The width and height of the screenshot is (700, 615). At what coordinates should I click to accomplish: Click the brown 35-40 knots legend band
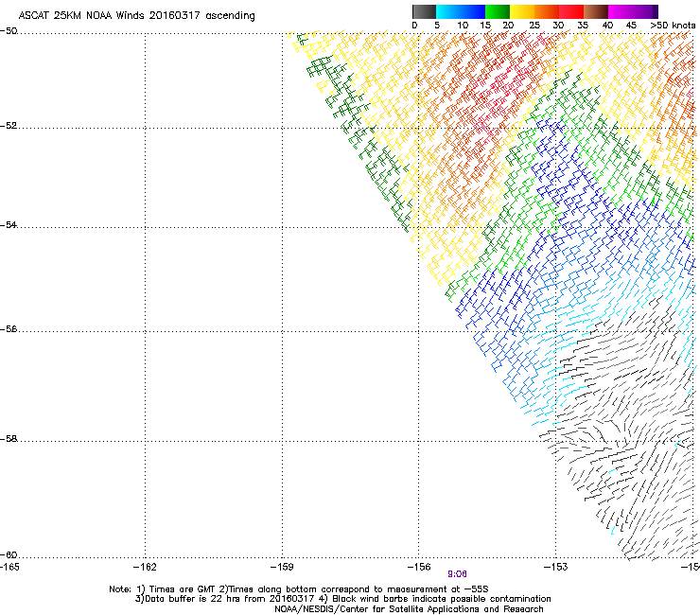[596, 11]
